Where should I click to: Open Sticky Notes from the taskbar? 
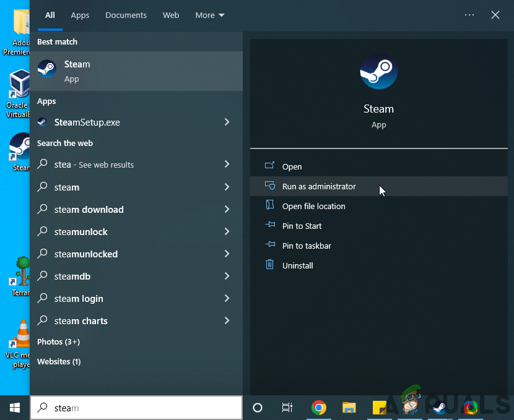click(379, 408)
